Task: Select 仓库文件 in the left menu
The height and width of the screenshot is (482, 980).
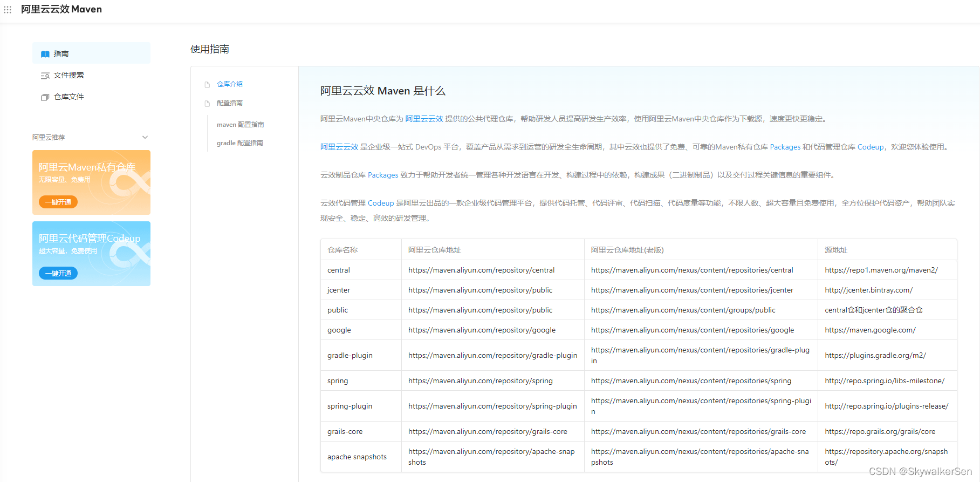Action: (x=91, y=97)
